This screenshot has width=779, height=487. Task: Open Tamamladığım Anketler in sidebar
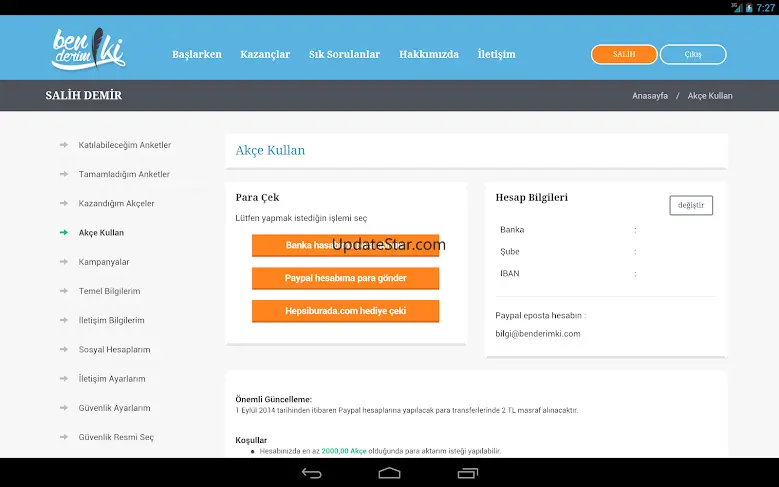pos(124,174)
